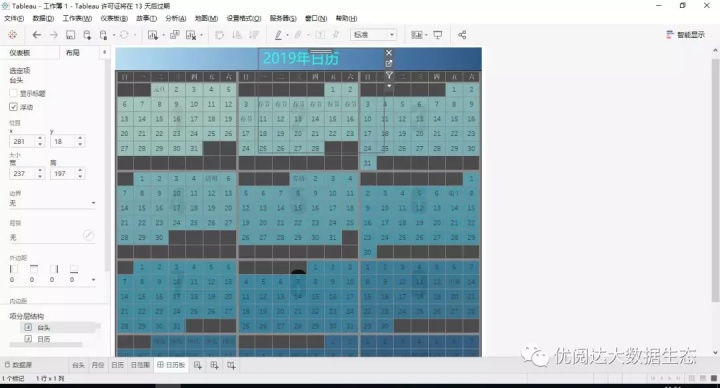The height and width of the screenshot is (388, 720).
Task: Click the height stepper next to 197
Action: click(80, 174)
